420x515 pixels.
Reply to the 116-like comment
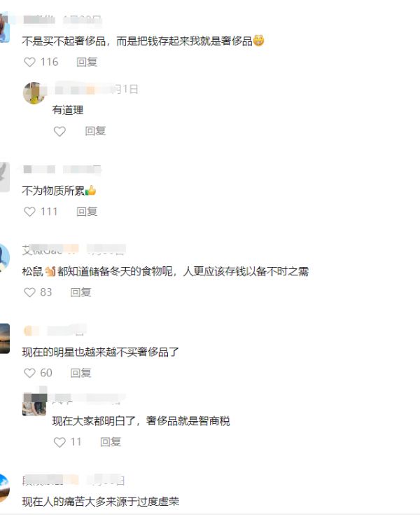[x=87, y=62]
